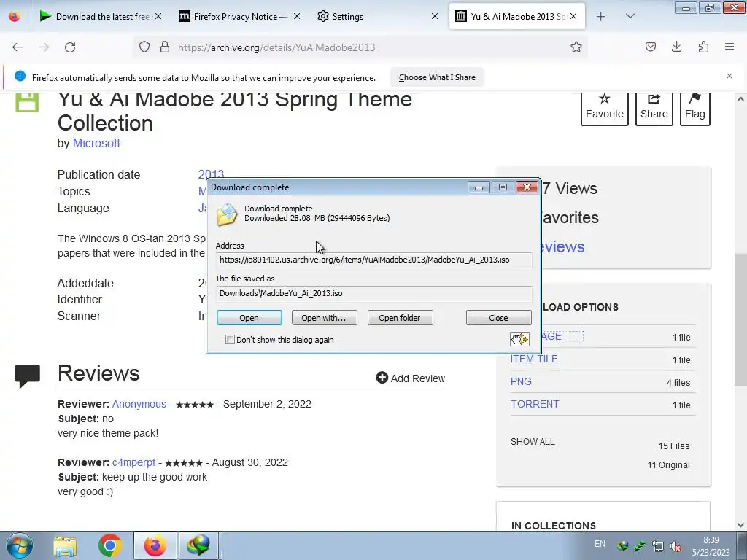
Task: Click the Open with... button
Action: (324, 318)
